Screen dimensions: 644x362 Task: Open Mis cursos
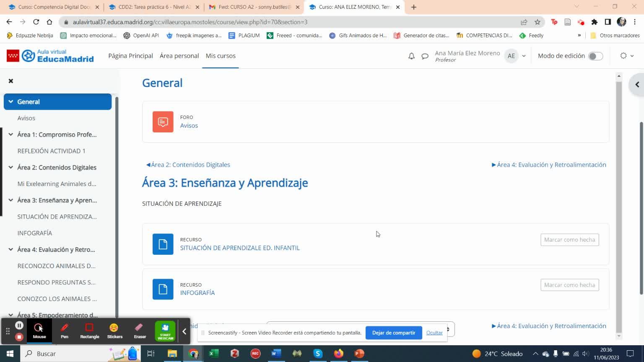[x=221, y=56]
